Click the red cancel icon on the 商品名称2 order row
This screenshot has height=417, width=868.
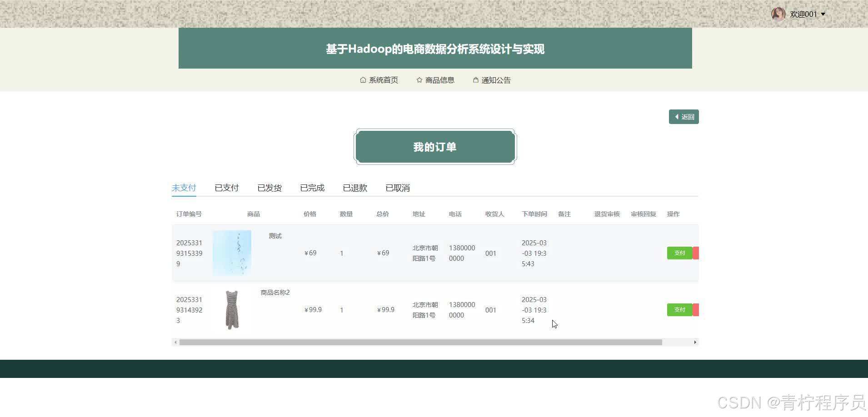[x=696, y=309]
